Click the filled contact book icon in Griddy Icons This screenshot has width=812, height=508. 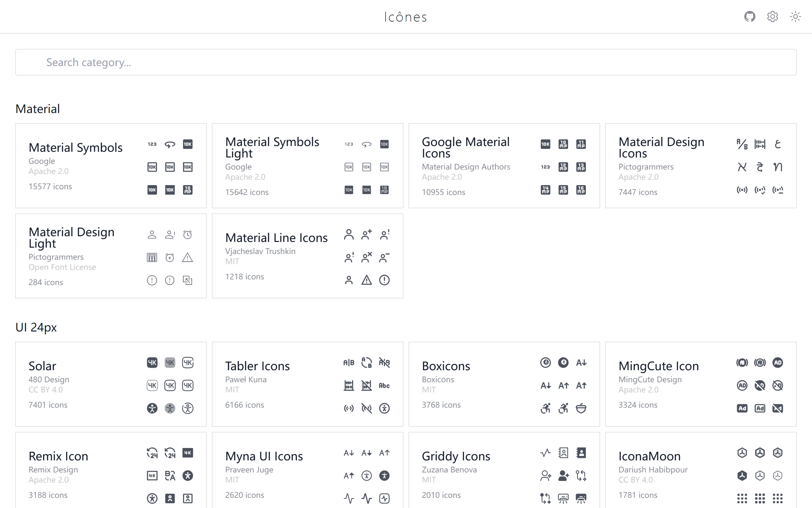[581, 452]
